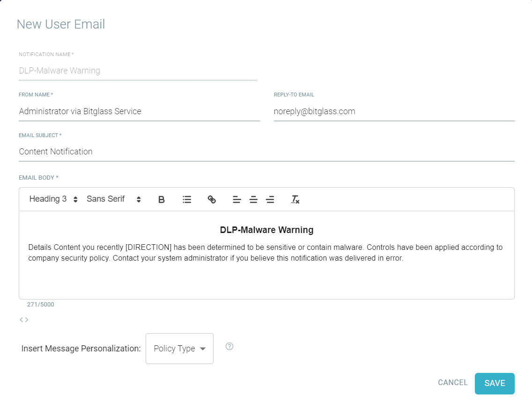Click the Notification Name field
This screenshot has width=532, height=401.
[138, 71]
